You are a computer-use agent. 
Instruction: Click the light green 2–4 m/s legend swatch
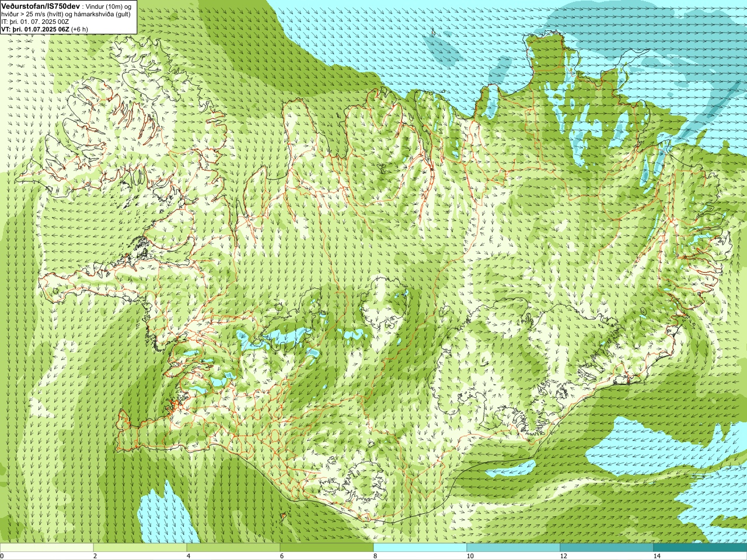[140, 548]
